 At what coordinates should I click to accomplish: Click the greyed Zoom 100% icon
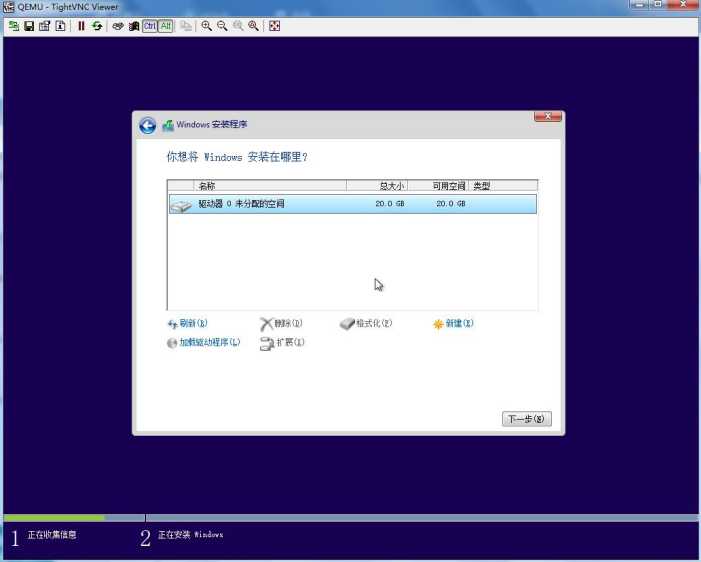tap(238, 26)
